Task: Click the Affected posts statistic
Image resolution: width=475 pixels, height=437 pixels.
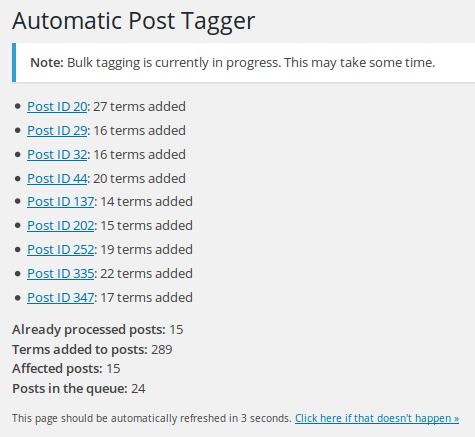Action: coord(66,369)
